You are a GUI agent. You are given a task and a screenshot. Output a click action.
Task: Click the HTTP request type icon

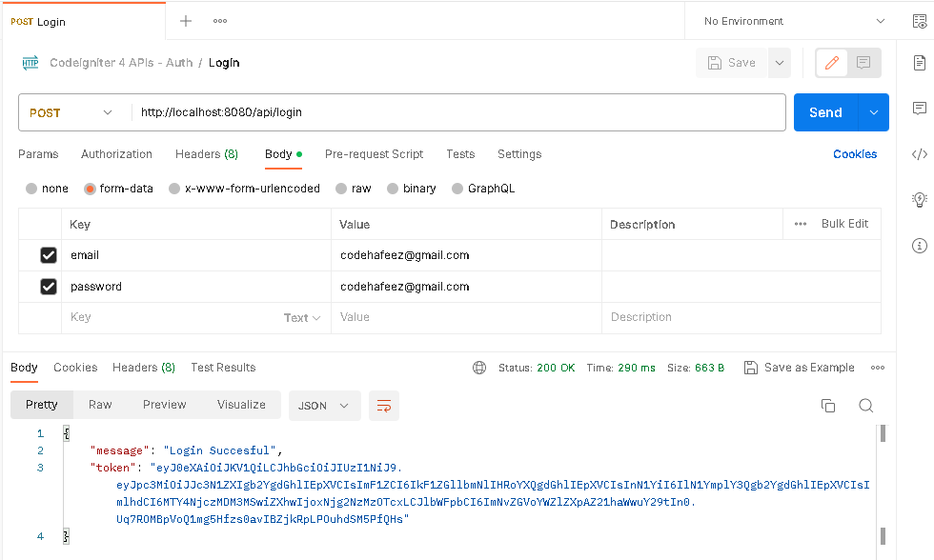[x=30, y=63]
